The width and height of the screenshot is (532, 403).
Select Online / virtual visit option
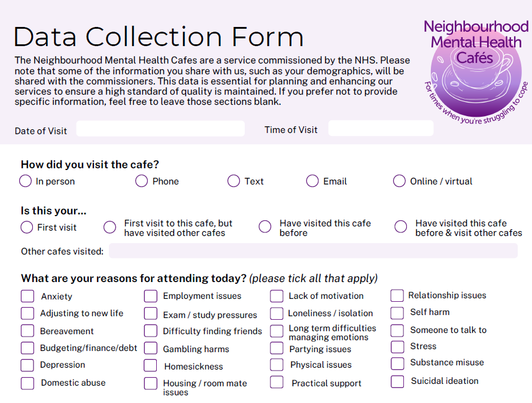[x=399, y=181]
